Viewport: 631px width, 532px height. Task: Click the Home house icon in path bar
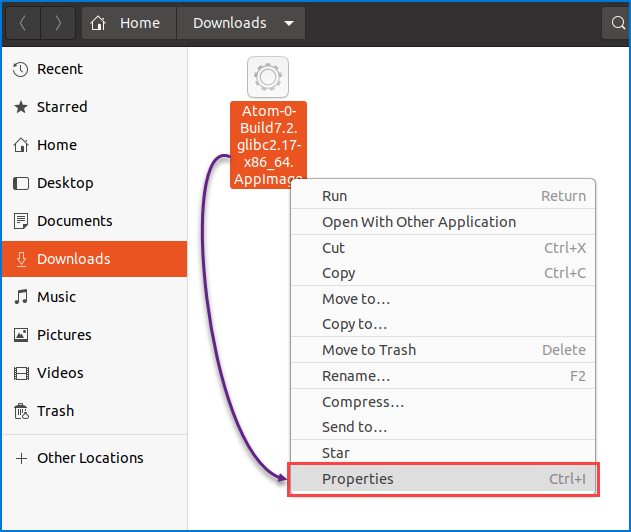coord(98,23)
